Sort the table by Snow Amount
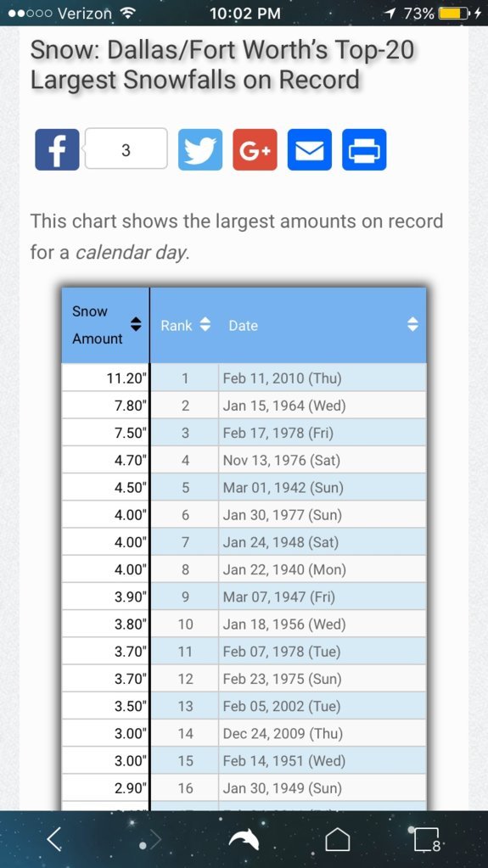The image size is (488, 868). click(x=105, y=325)
